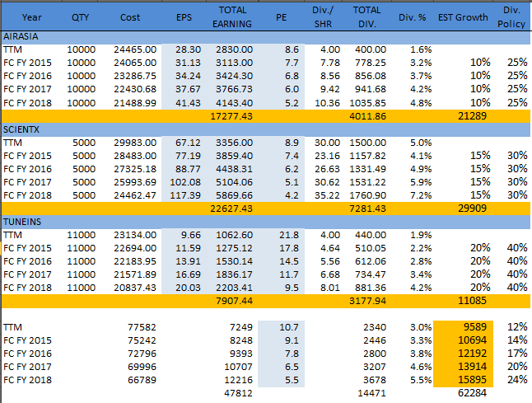Select TUNEINS total dividend 3177.94

pos(368,301)
